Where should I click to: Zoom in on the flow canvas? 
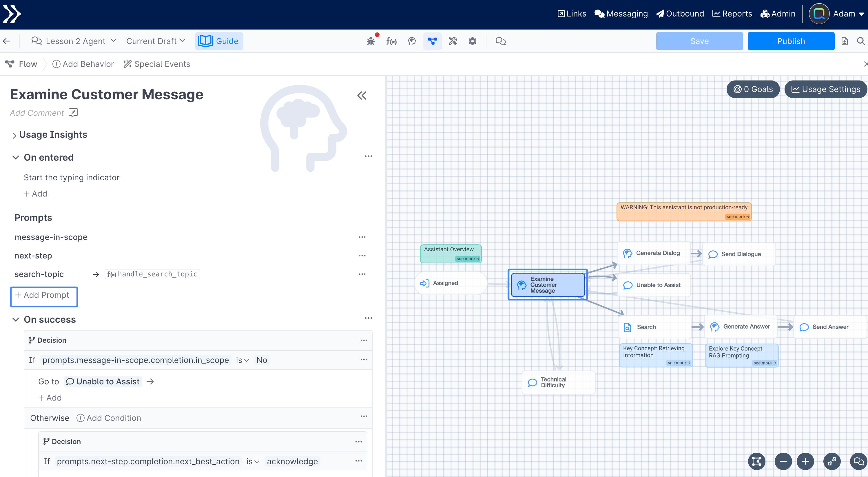click(805, 461)
